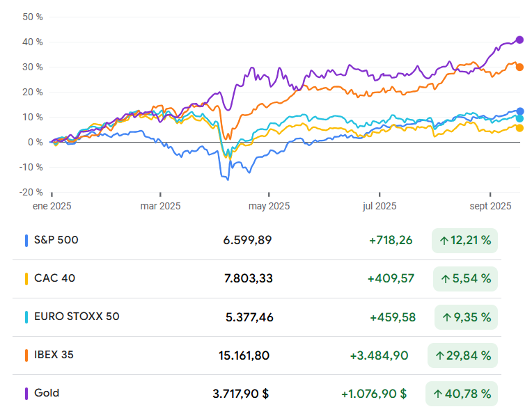The height and width of the screenshot is (416, 532).
Task: Open the S&P 500 index link
Action: 56,240
